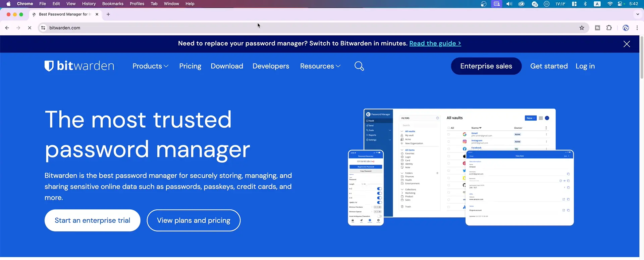644x260 pixels.
Task: Open the Bluetooth menu
Action: pos(585,4)
